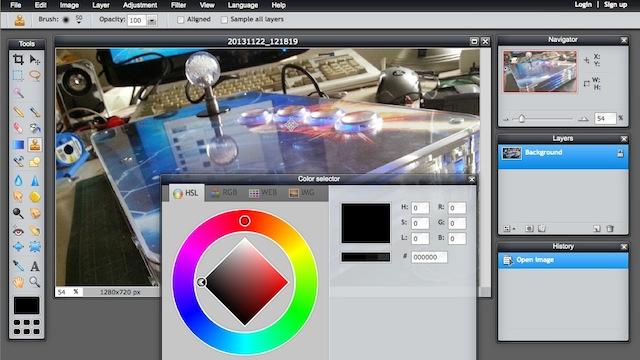Image resolution: width=640 pixels, height=360 pixels.
Task: Expand the Brush size picker
Action: tap(79, 20)
